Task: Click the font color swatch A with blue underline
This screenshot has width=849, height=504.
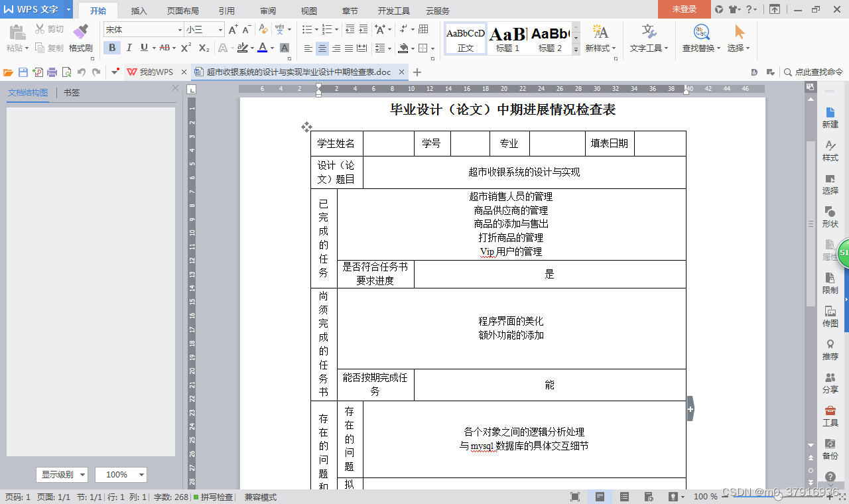Action: coord(264,48)
